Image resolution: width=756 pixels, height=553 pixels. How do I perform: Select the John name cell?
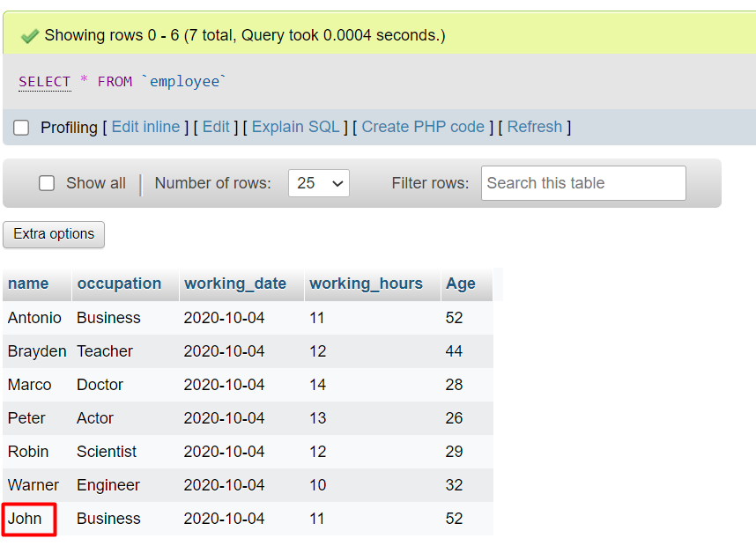[26, 519]
